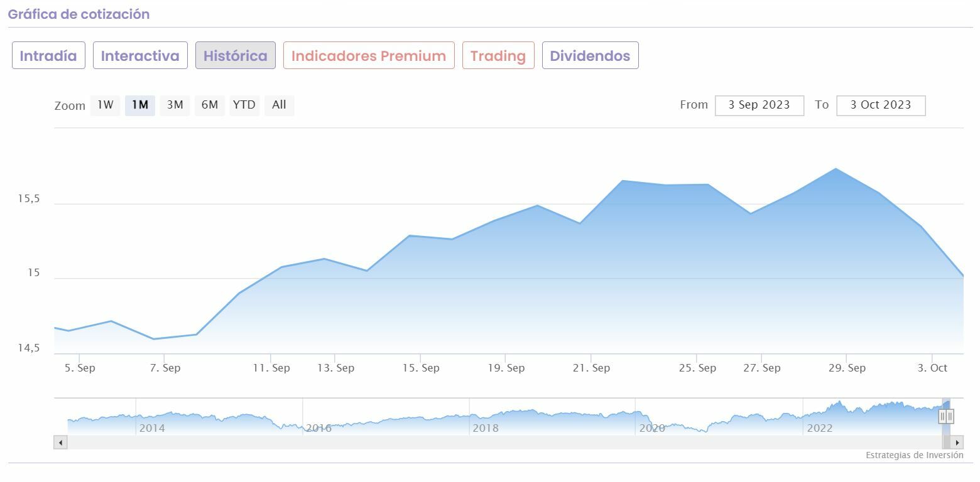Switch to the Trading tab

tap(498, 56)
